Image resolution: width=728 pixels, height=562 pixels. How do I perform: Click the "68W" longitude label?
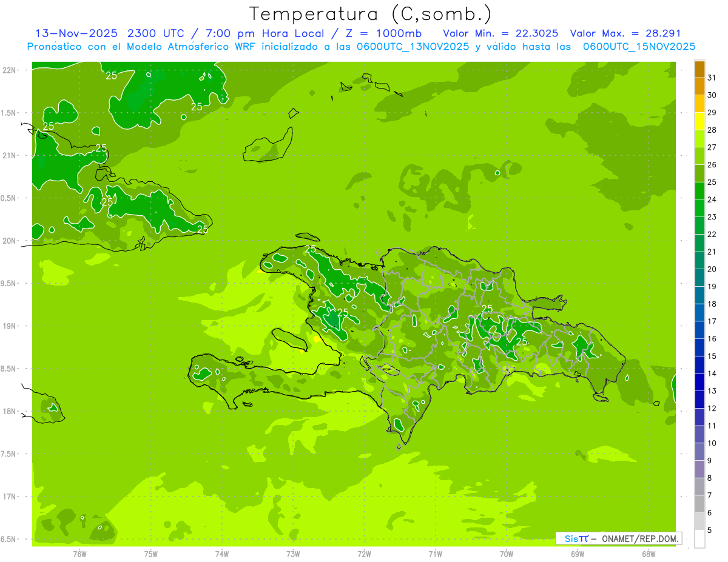tap(649, 554)
